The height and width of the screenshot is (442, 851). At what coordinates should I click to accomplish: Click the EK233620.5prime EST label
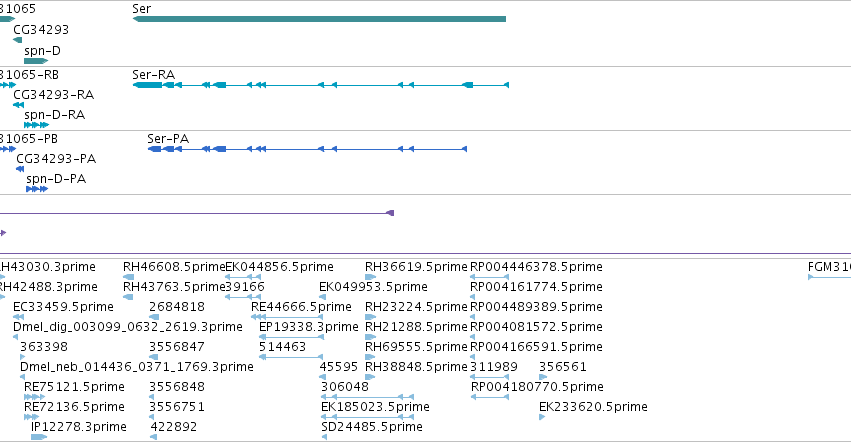tap(593, 407)
